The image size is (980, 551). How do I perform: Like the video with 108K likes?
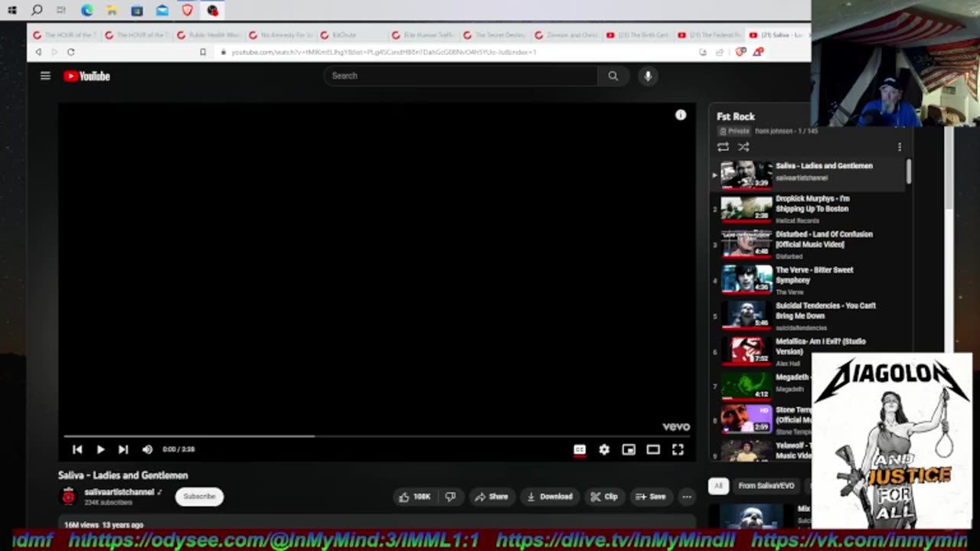tap(414, 497)
